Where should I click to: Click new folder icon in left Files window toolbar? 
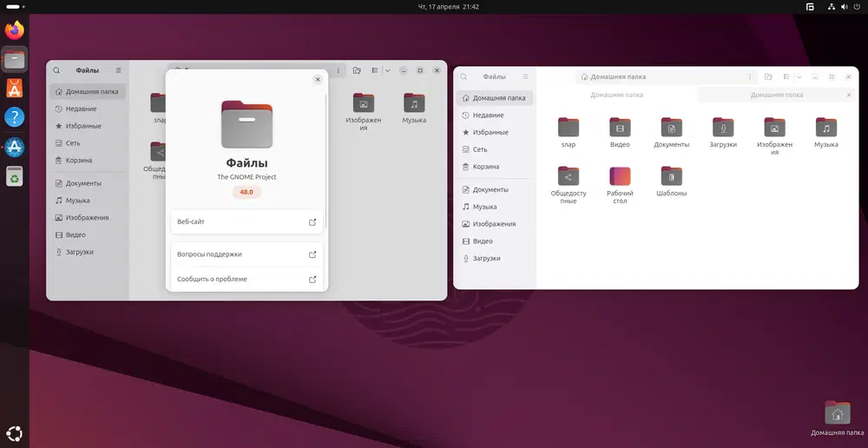tap(357, 70)
